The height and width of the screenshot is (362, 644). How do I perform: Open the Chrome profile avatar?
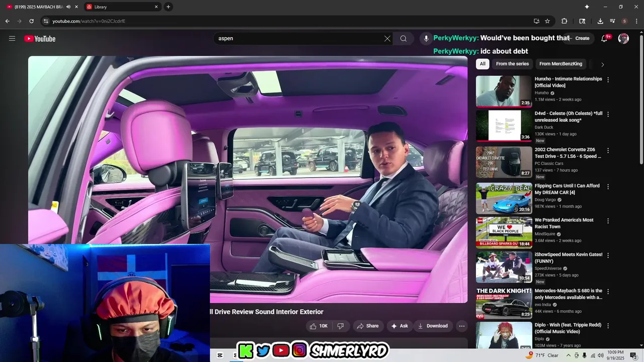[624, 21]
